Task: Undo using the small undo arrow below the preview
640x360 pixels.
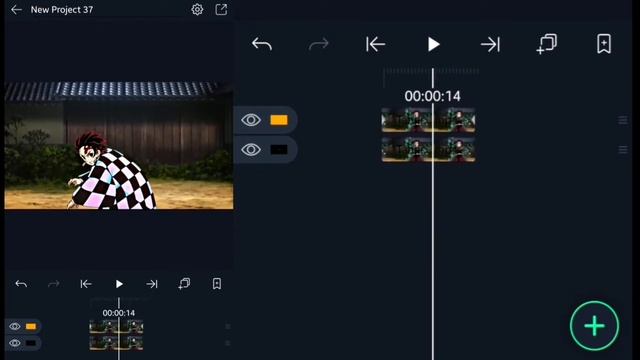Action: tap(21, 284)
